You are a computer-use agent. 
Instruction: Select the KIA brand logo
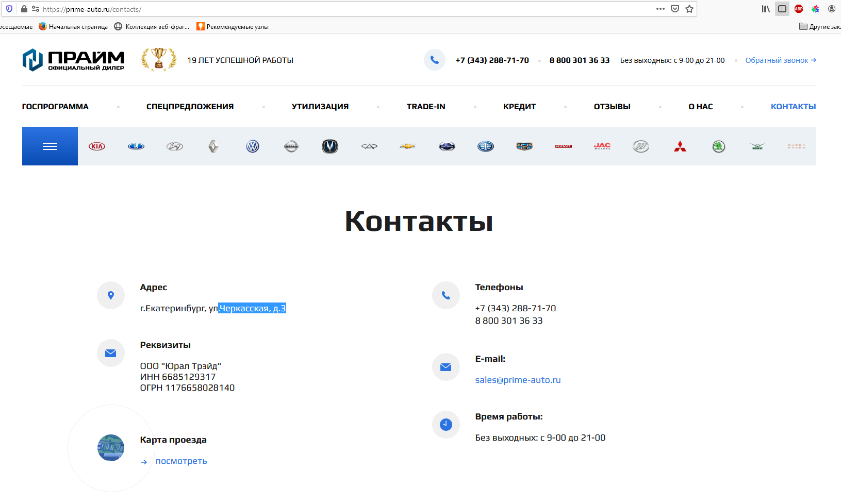tap(97, 146)
